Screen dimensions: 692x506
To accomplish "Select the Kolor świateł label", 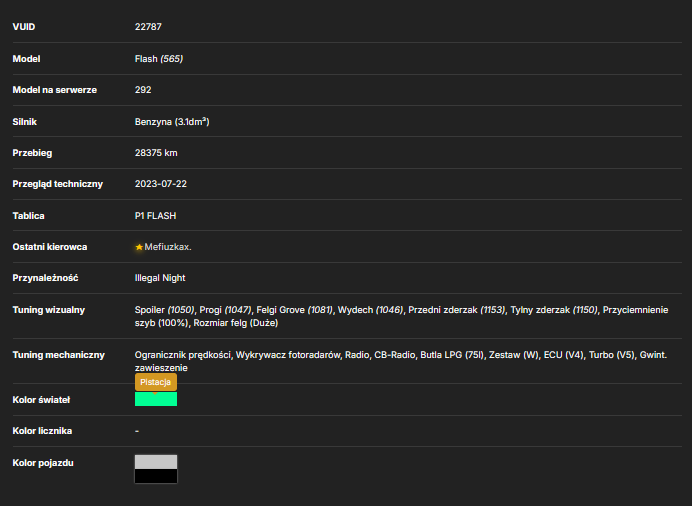I will pos(41,400).
